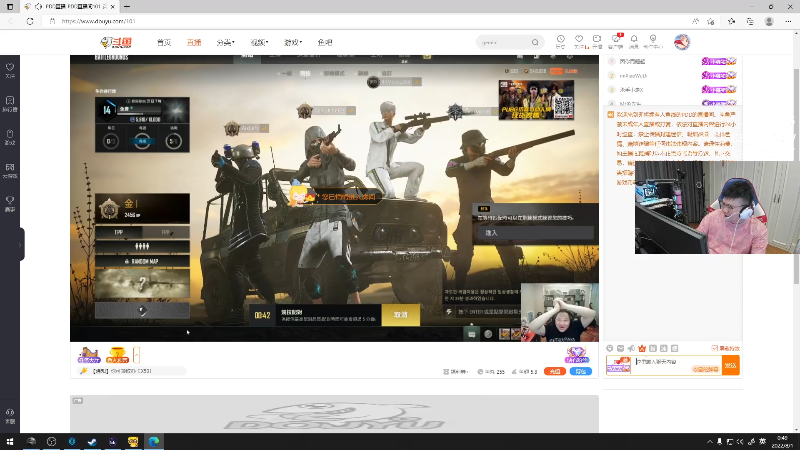Click the envelope icon in chat toolbar
Image resolution: width=800 pixels, height=450 pixels.
point(620,348)
